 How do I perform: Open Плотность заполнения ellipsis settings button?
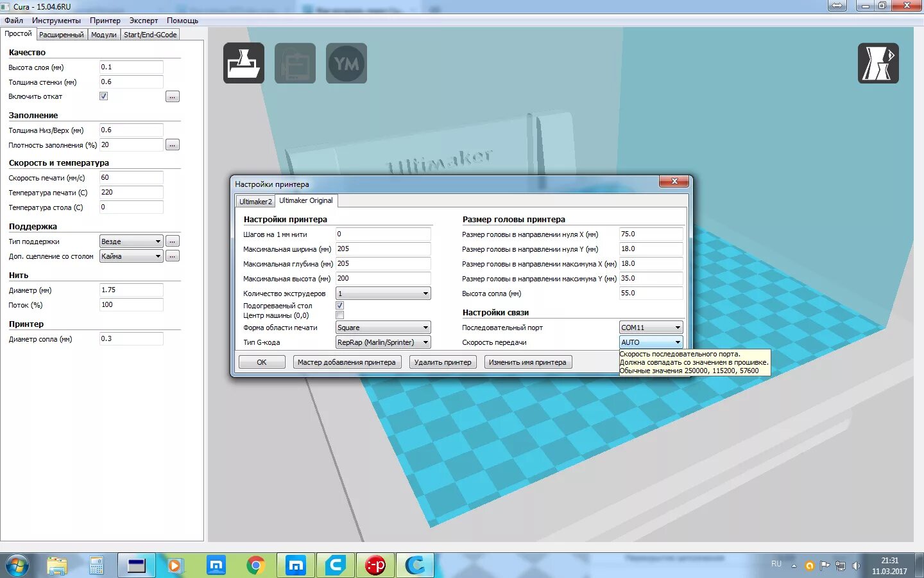(172, 145)
